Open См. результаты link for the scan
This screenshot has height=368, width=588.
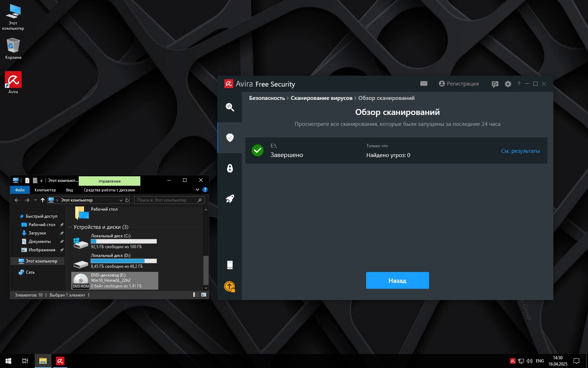click(x=520, y=151)
